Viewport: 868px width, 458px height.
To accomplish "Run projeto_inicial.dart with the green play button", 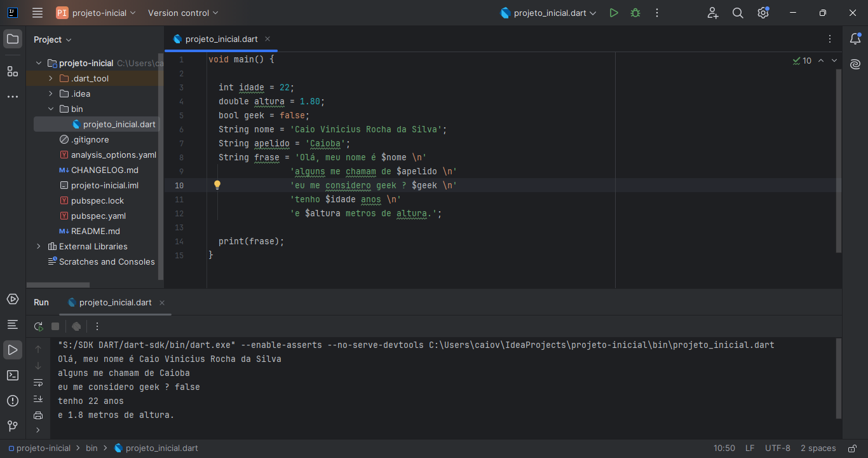I will [614, 13].
